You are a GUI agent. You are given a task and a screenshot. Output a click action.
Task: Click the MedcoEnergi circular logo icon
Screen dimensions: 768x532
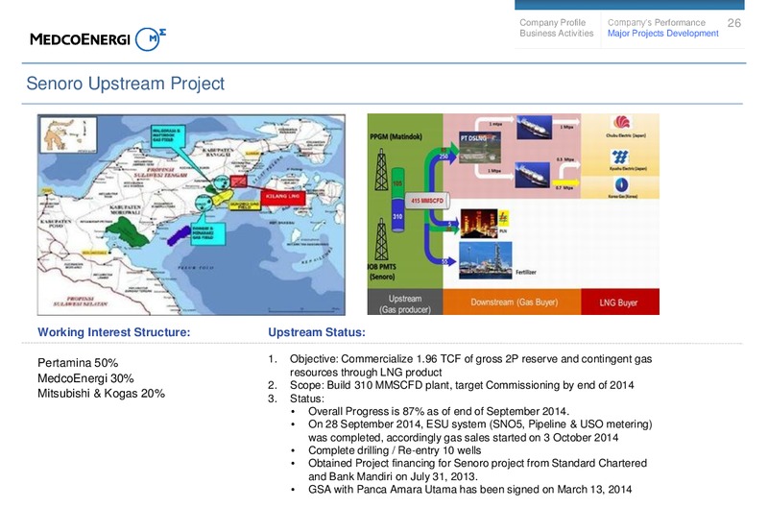click(149, 39)
